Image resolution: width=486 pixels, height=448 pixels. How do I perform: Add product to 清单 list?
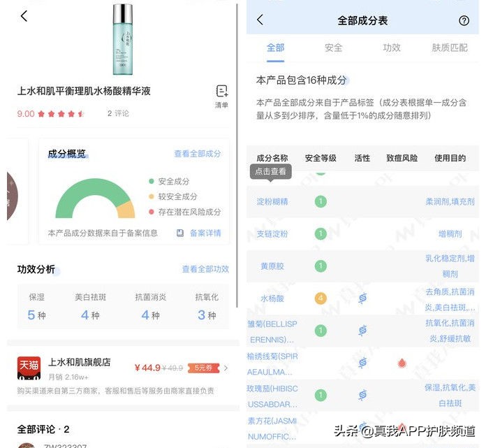point(221,96)
